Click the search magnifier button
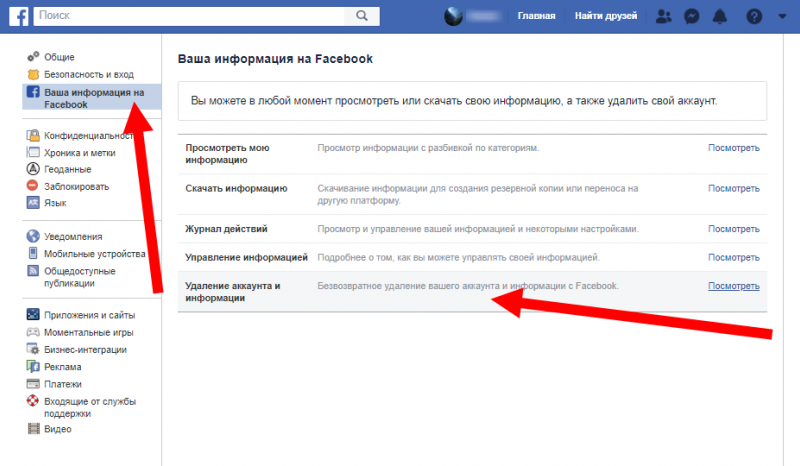The image size is (800, 466). 362,16
